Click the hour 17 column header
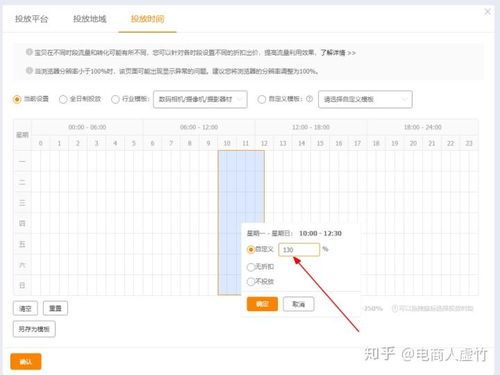 coord(357,143)
